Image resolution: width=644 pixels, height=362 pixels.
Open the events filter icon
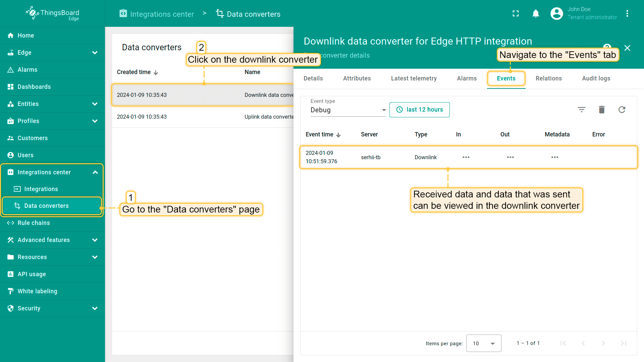[x=581, y=110]
